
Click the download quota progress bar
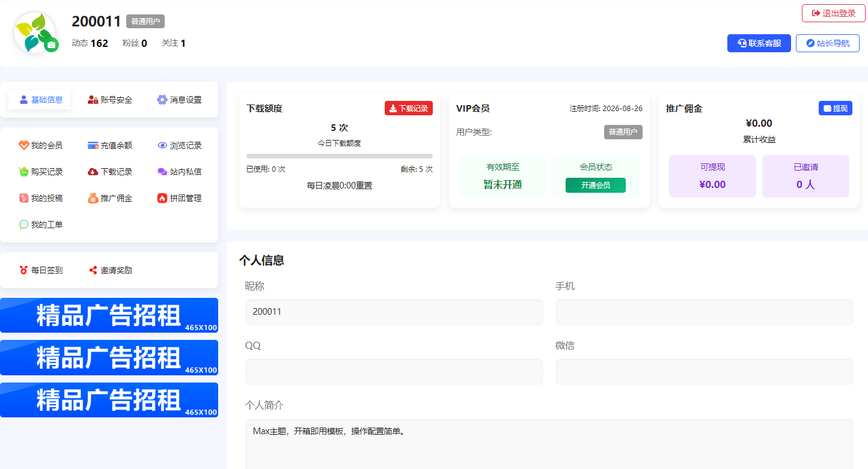coord(340,156)
